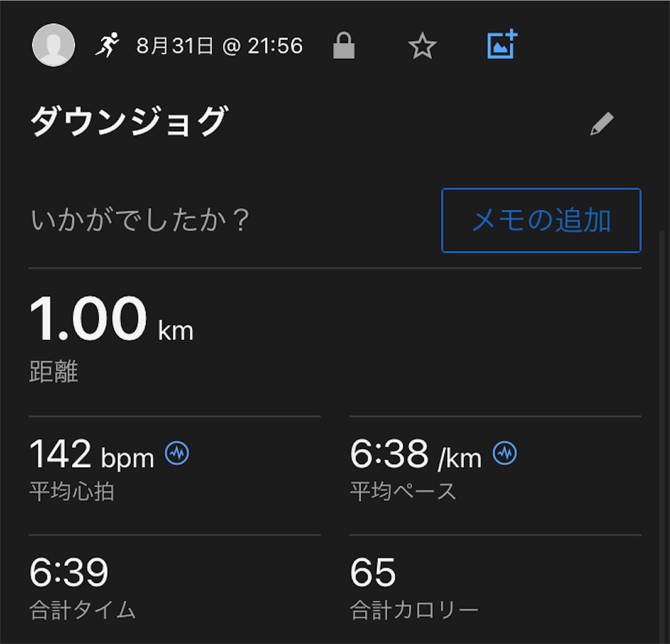Toggle photo attachment option
The width and height of the screenshot is (670, 644).
(502, 46)
